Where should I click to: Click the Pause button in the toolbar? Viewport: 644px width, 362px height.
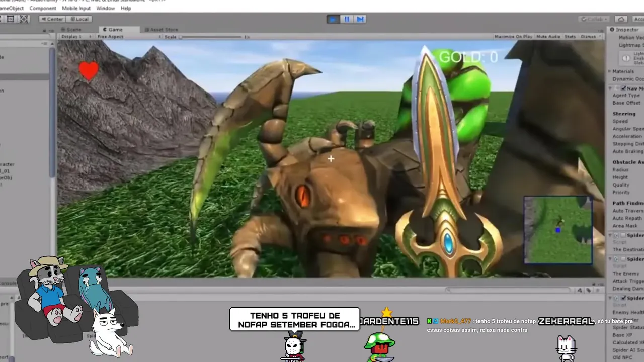[x=347, y=19]
